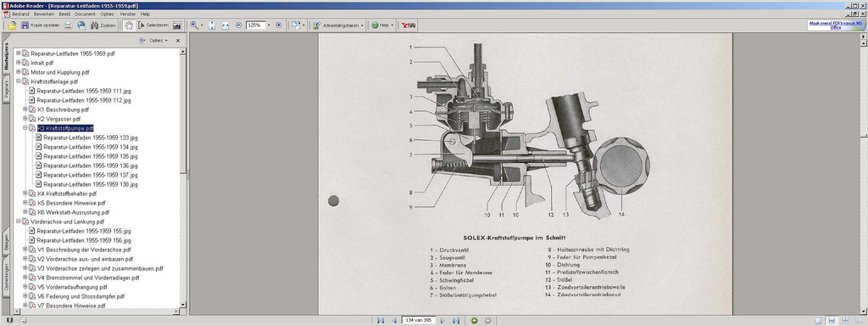Collapse Vorderachse und Lenkung.pdf bookmark
868x326 pixels.
coord(19,222)
